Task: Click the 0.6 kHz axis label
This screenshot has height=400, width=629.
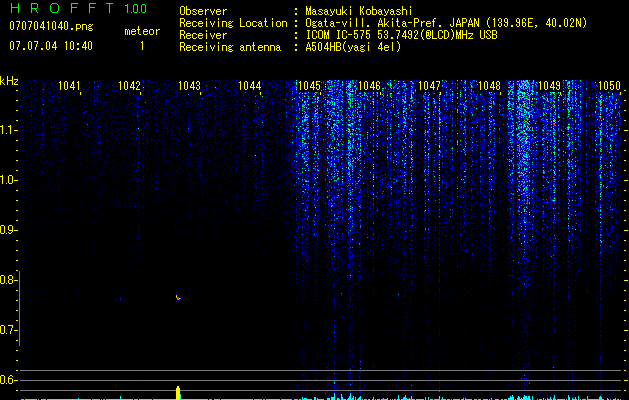Action: [x=7, y=380]
